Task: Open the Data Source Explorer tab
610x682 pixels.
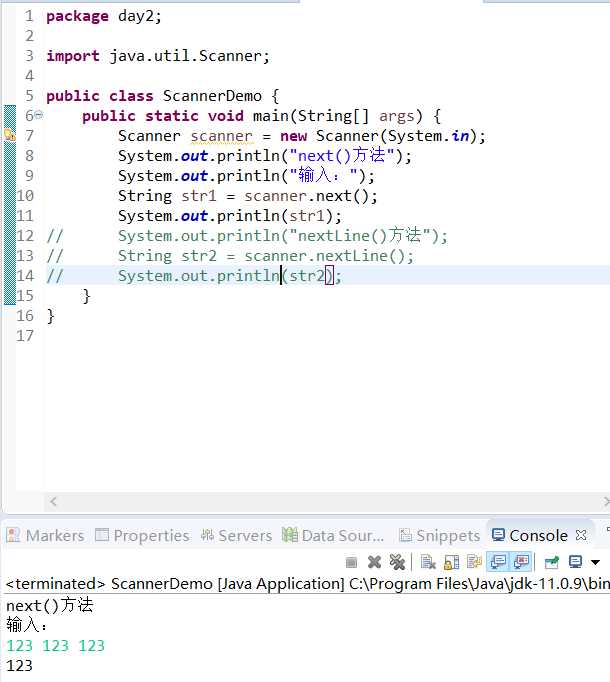Action: pyautogui.click(x=333, y=535)
